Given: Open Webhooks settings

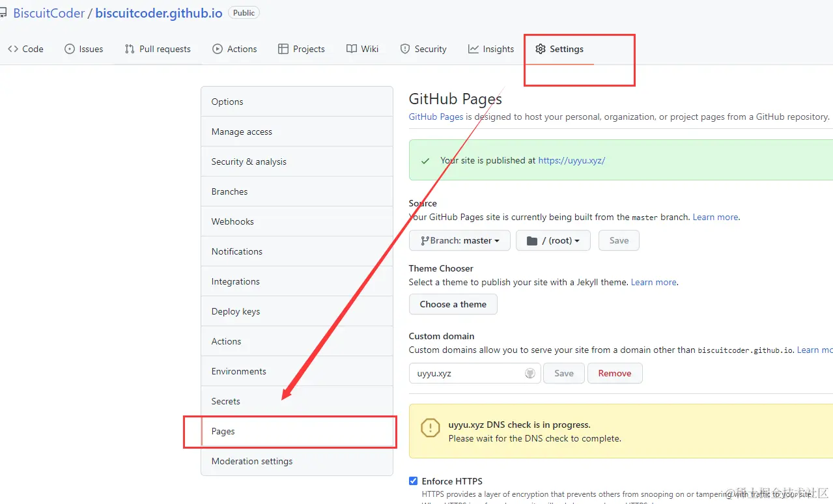Looking at the screenshot, I should click(297, 221).
